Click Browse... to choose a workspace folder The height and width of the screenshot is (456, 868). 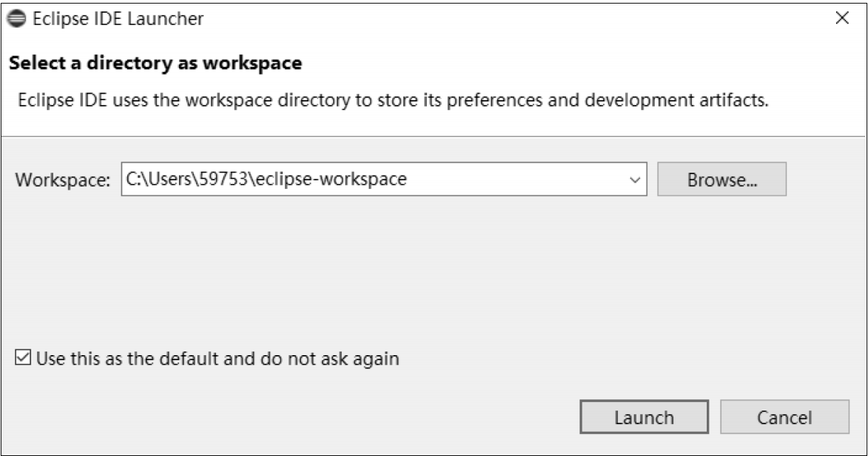(722, 180)
